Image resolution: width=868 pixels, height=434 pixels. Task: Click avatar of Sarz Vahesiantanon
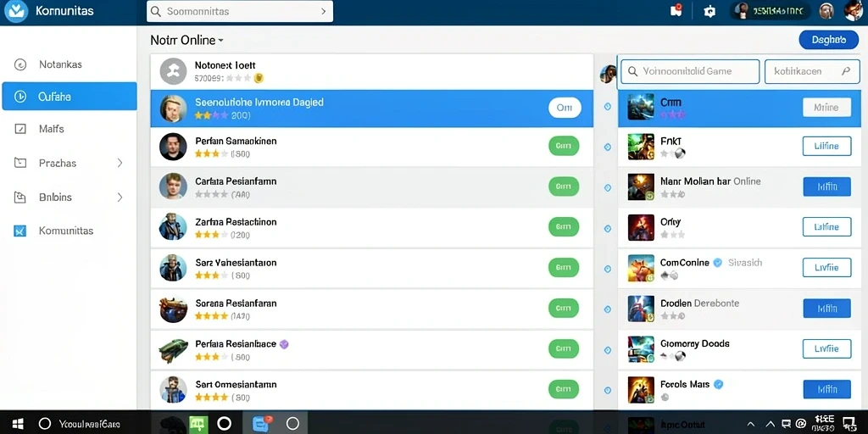(173, 267)
